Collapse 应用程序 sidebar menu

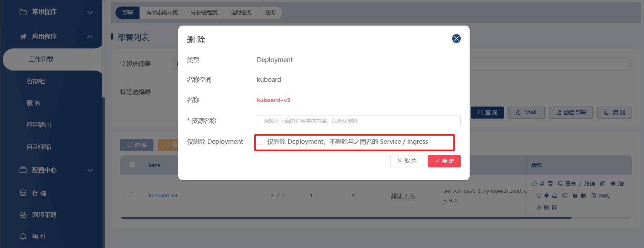tap(90, 36)
